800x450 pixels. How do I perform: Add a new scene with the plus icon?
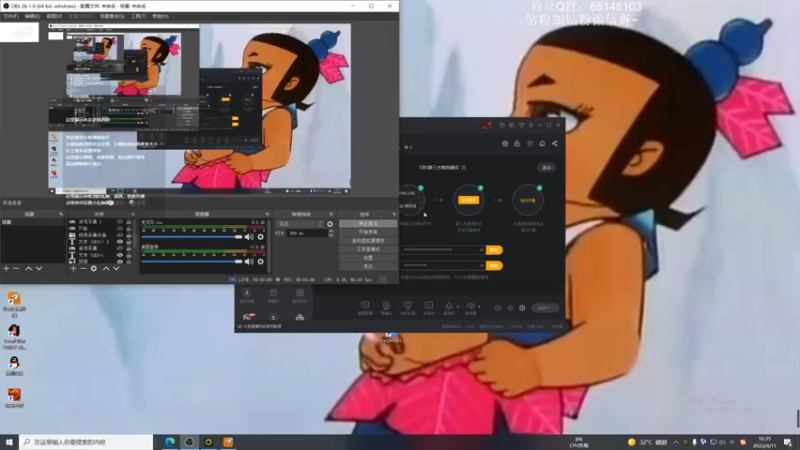click(x=6, y=268)
